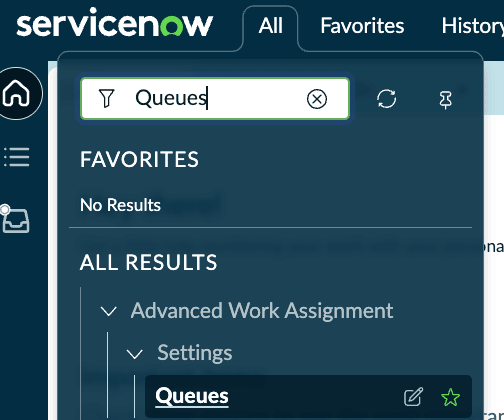504x420 pixels.
Task: Collapse the Advanced Work Assignment chevron
Action: click(x=109, y=311)
